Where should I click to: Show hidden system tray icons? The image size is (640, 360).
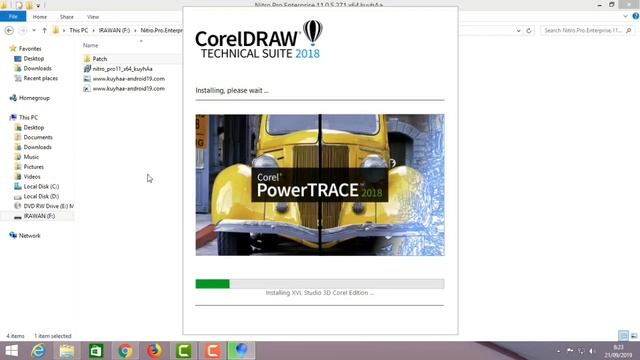tap(558, 351)
